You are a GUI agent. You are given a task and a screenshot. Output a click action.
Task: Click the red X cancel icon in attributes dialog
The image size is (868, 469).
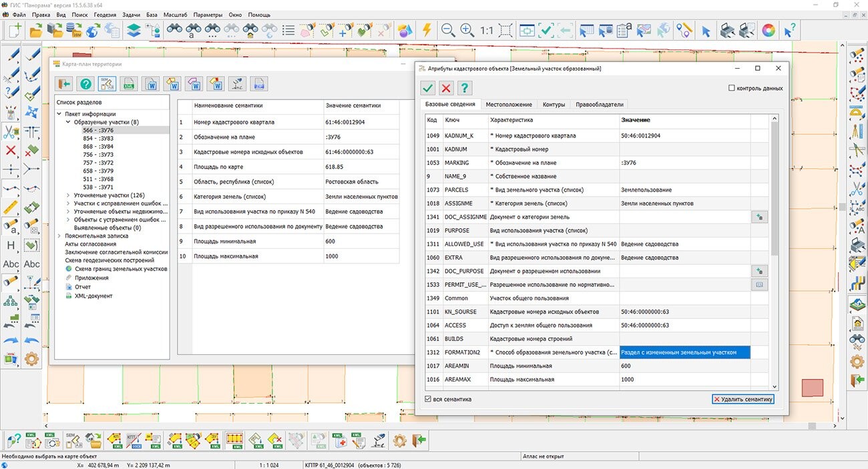click(x=447, y=88)
